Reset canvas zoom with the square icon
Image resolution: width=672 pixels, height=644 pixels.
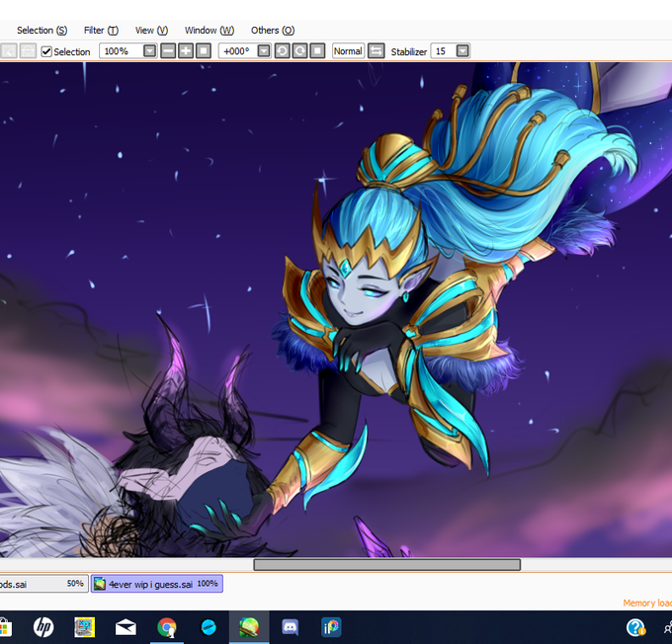pos(204,51)
